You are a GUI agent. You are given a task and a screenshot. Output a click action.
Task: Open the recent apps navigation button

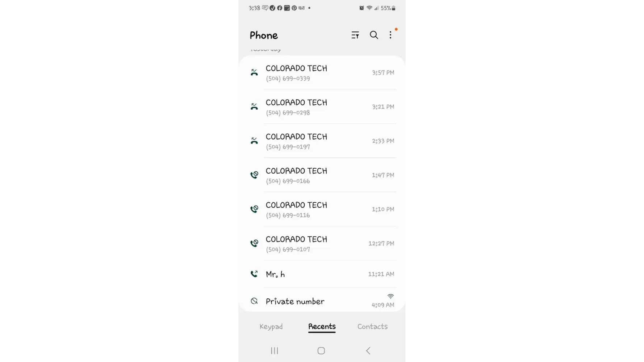[275, 350]
